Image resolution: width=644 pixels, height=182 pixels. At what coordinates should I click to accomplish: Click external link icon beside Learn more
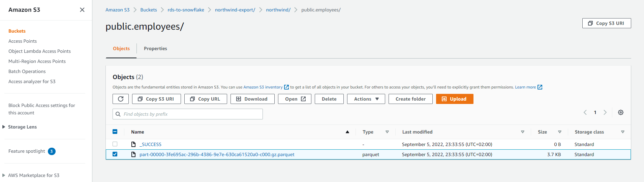coord(540,87)
